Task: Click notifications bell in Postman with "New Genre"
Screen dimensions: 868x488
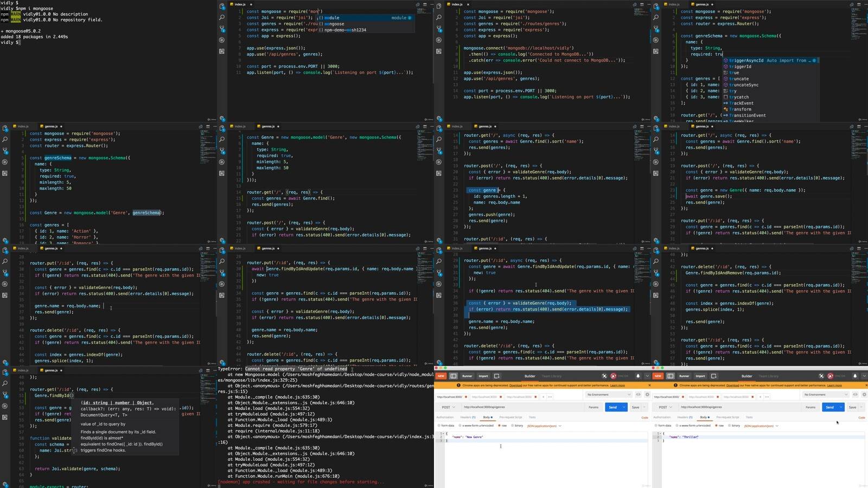Action: (638, 376)
